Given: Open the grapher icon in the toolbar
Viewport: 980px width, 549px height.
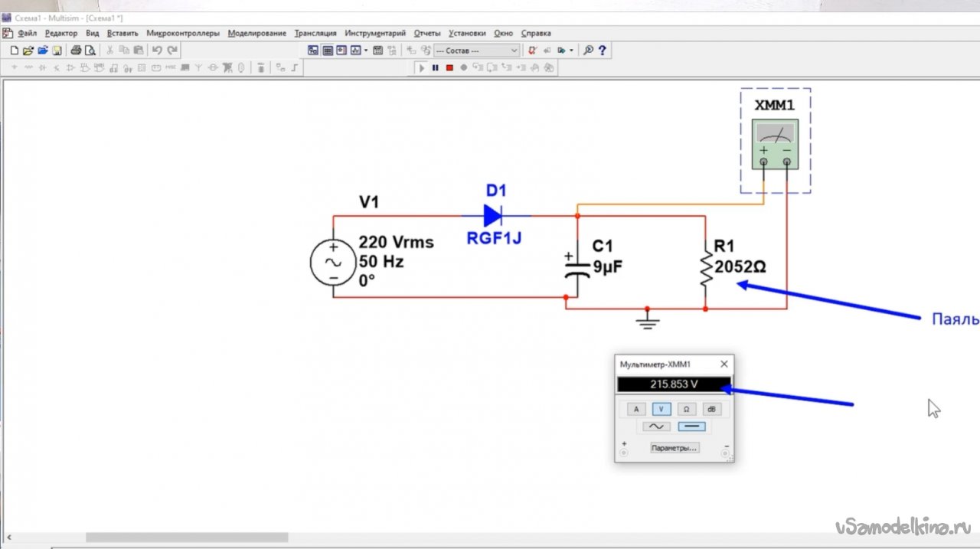Looking at the screenshot, I should click(354, 51).
